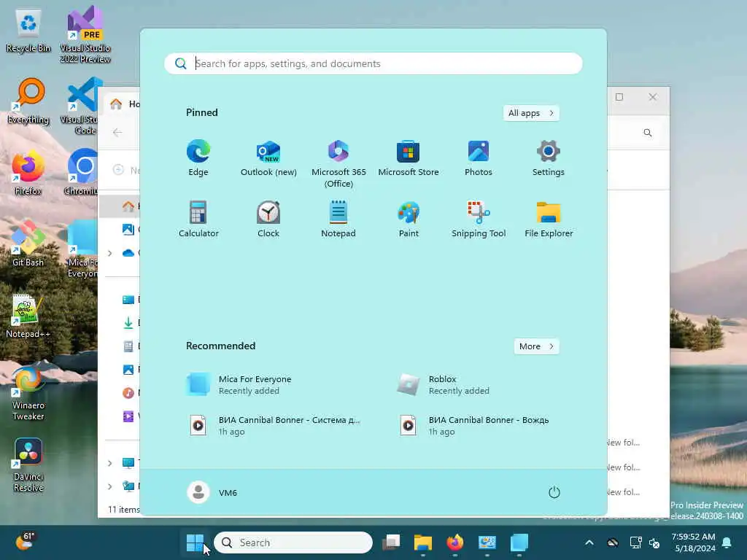Select Git Bash desktop shortcut

coord(28,244)
